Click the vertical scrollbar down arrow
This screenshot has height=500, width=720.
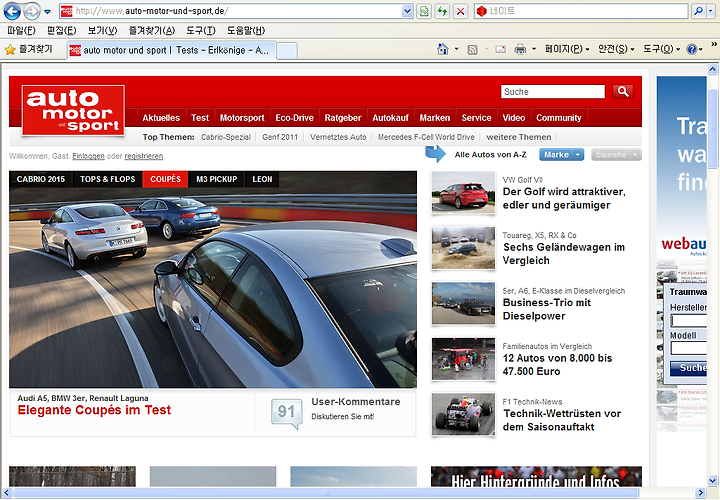[712, 480]
